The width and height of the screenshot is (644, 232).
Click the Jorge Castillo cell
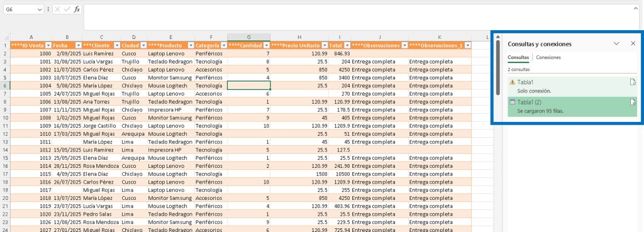coord(101,126)
